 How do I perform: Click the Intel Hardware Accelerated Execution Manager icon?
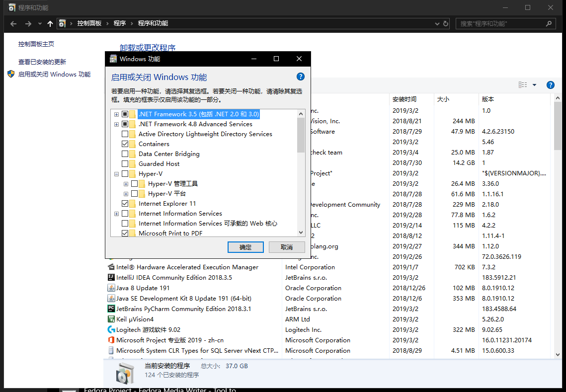(111, 267)
